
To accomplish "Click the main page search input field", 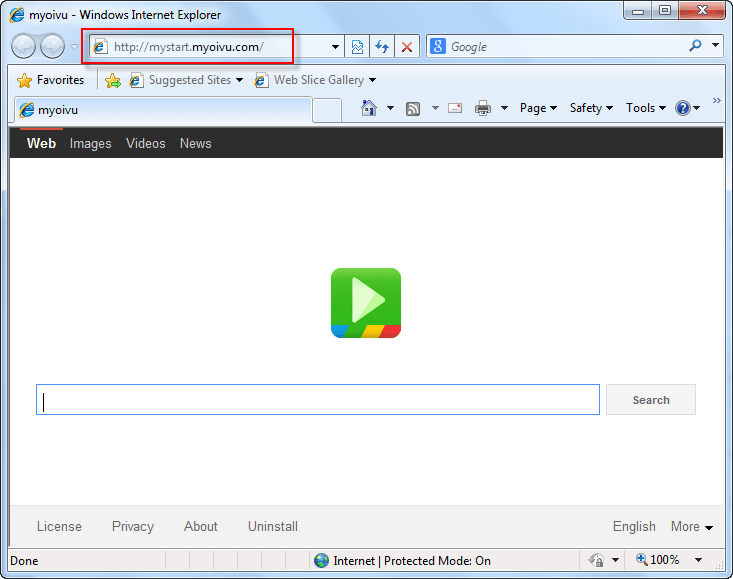I will tap(318, 400).
